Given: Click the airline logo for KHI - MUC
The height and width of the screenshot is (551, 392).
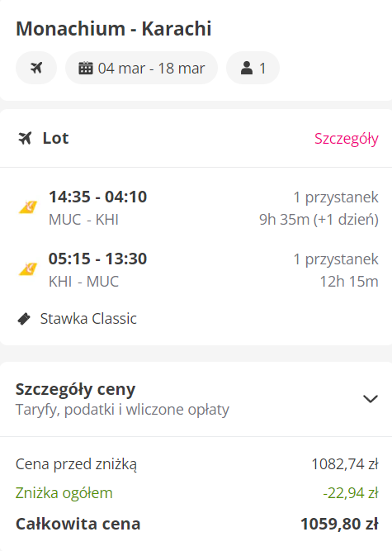Looking at the screenshot, I should (28, 269).
